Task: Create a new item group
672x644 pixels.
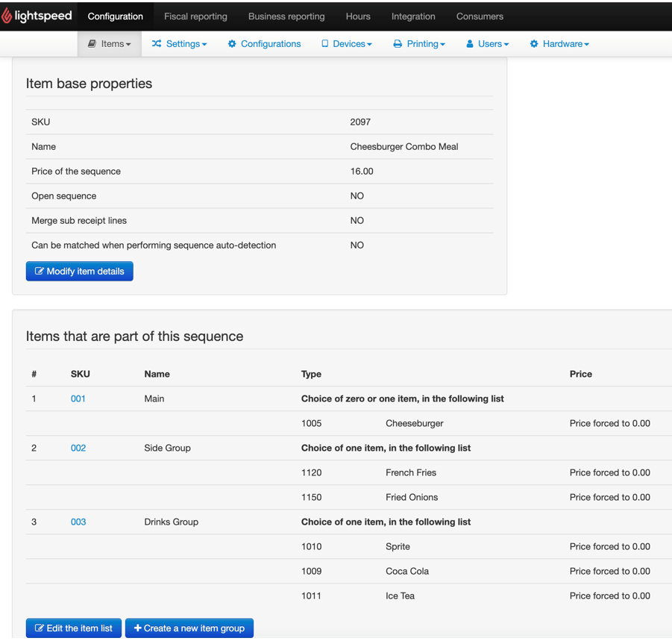Action: 189,628
